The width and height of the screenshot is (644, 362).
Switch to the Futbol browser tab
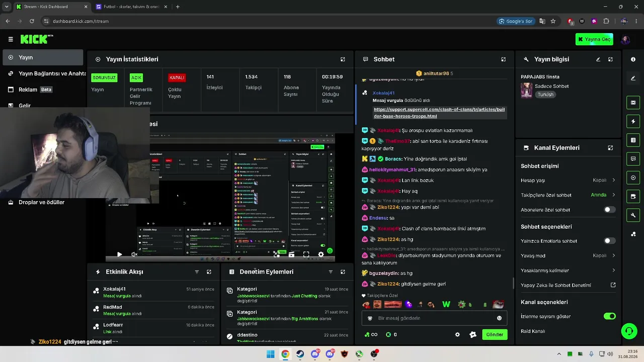click(132, 7)
